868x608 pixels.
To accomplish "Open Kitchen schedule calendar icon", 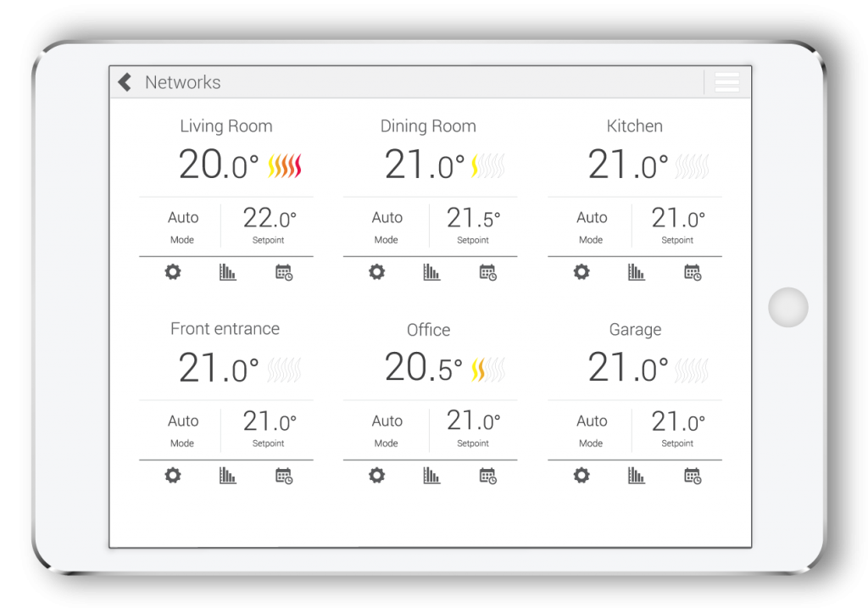I will 693,272.
